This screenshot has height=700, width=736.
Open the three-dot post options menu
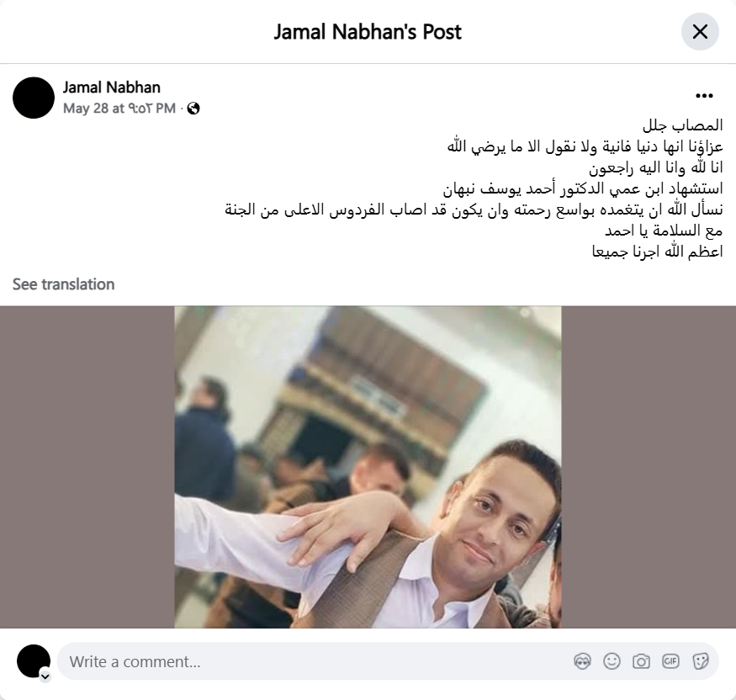click(704, 96)
